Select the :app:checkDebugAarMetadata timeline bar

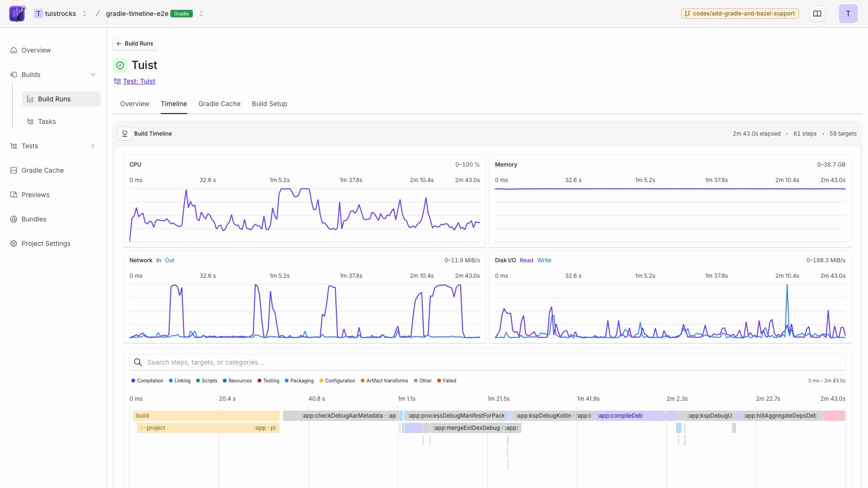[350, 416]
